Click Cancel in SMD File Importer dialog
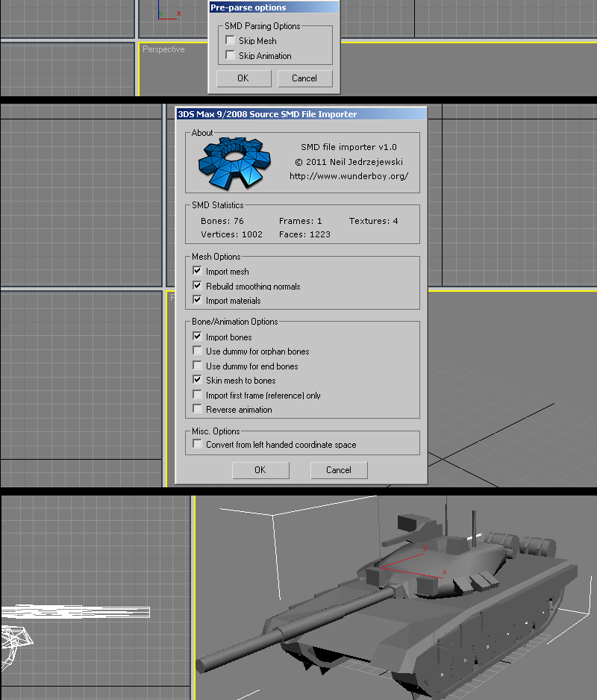This screenshot has width=597, height=700. pos(339,470)
